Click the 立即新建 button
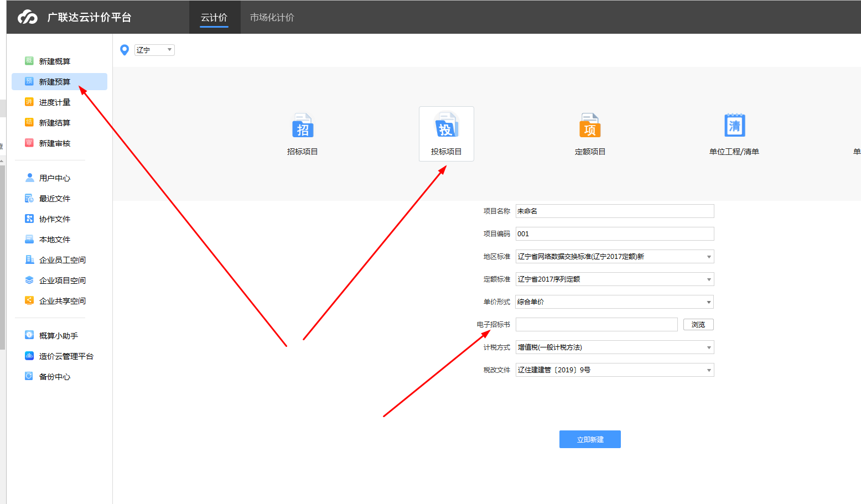The image size is (861, 504). 590,439
